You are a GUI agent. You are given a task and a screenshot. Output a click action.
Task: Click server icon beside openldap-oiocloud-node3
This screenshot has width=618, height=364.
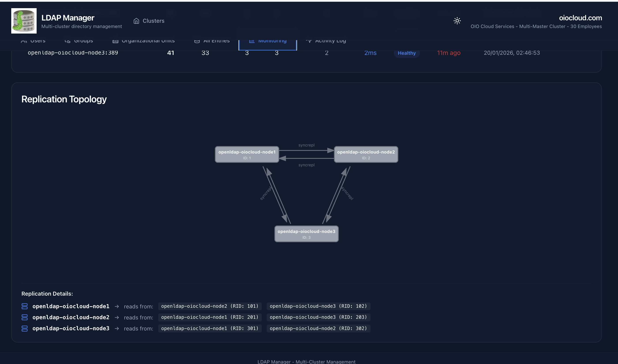pos(25,329)
